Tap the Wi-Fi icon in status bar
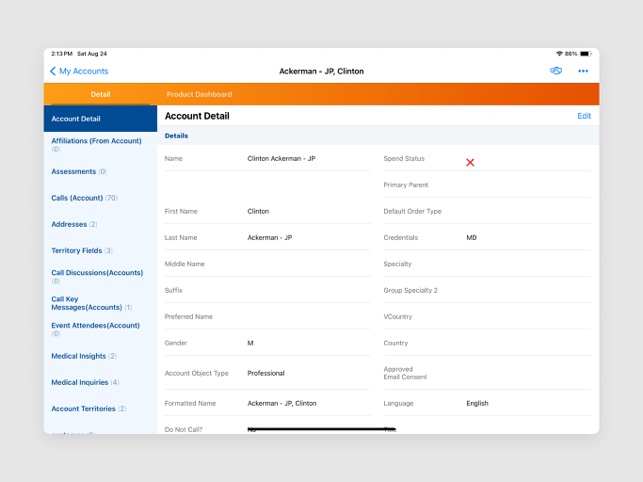 pos(559,54)
